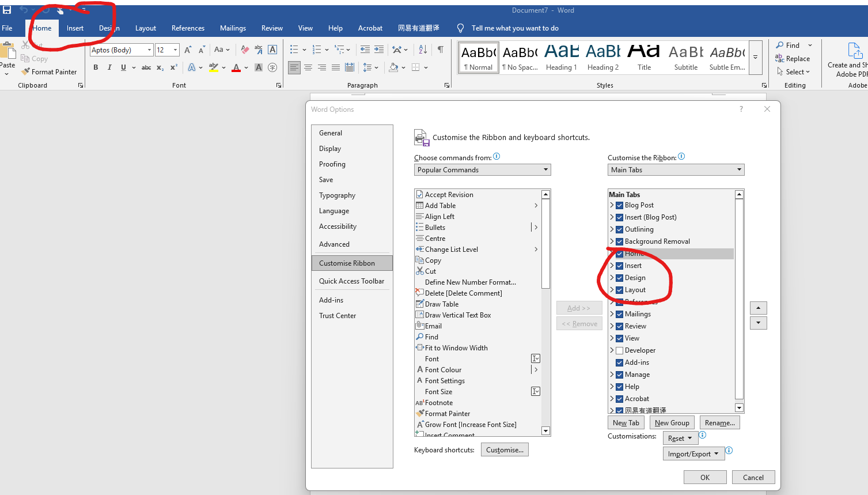
Task: Apply Underline from the Font group
Action: click(x=123, y=67)
